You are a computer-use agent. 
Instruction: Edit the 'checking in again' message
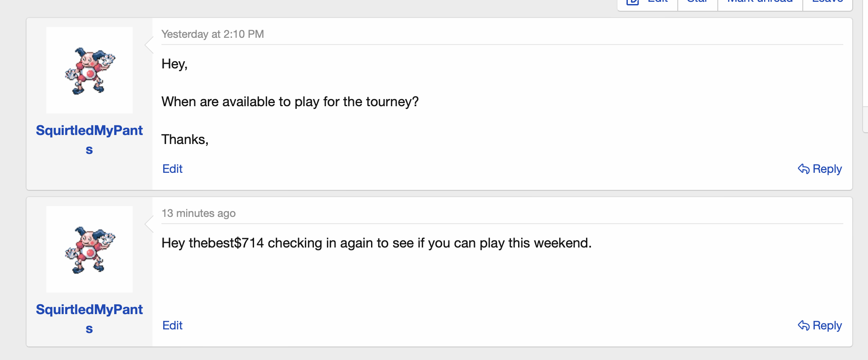click(172, 325)
